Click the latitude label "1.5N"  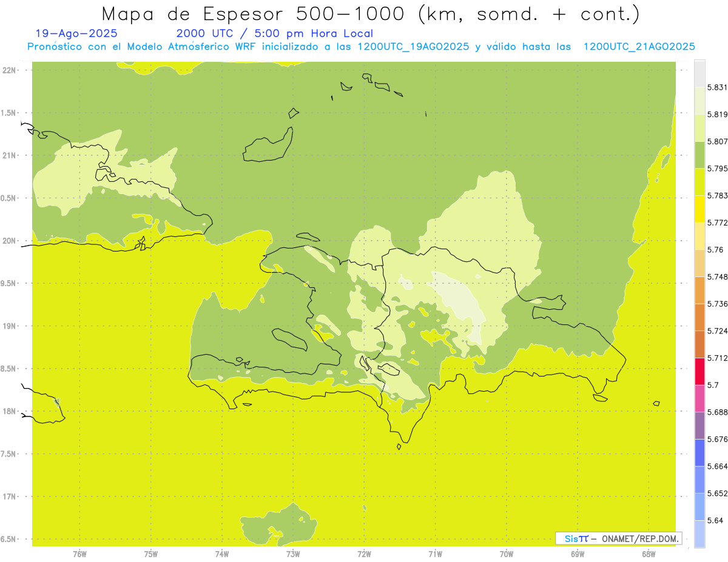[x=8, y=113]
